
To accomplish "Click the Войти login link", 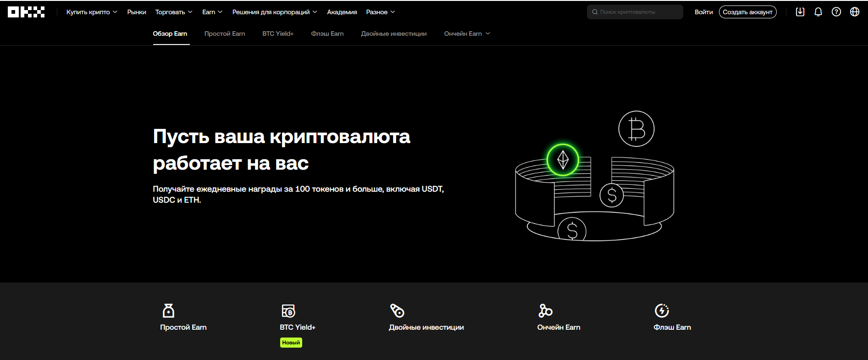I will pos(704,12).
